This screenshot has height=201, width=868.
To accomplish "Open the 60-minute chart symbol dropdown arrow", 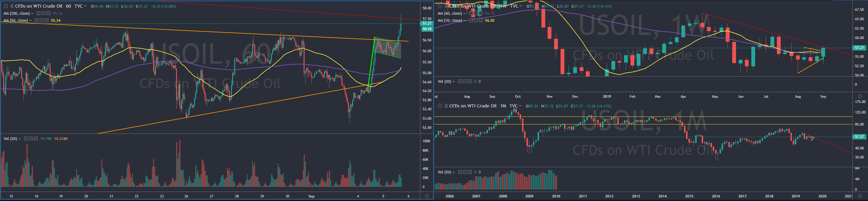I will pos(85,6).
